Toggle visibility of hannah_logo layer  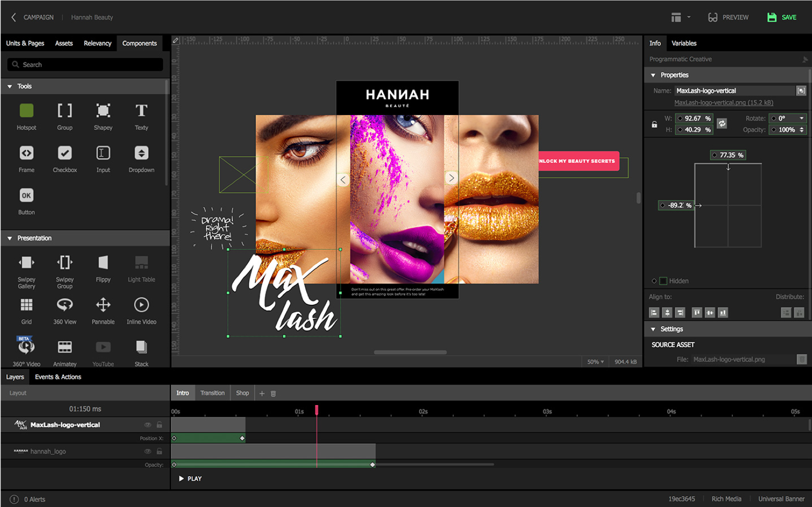tap(147, 452)
